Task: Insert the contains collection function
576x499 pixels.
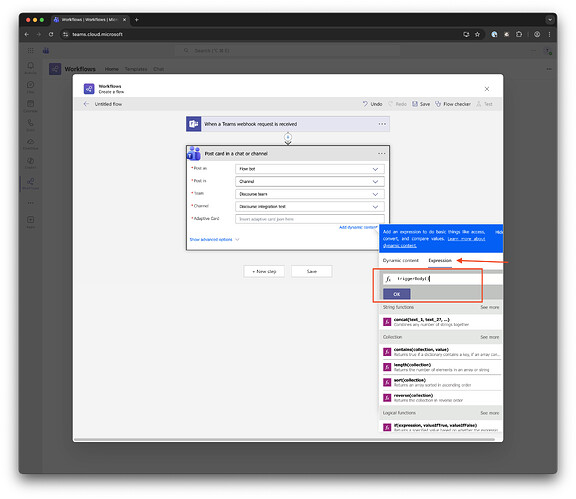Action: pos(441,352)
